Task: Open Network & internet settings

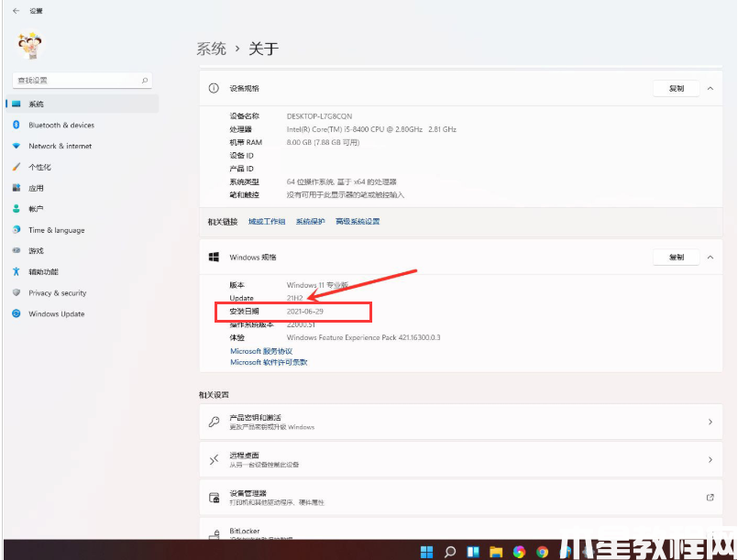Action: (x=83, y=146)
